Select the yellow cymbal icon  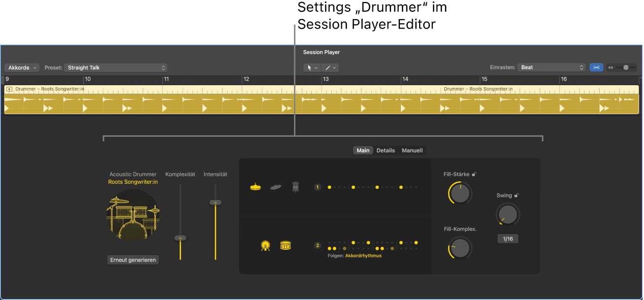point(255,187)
